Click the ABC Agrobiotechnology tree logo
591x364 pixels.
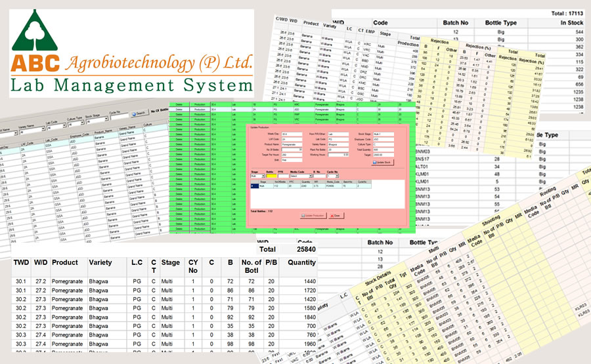point(35,30)
